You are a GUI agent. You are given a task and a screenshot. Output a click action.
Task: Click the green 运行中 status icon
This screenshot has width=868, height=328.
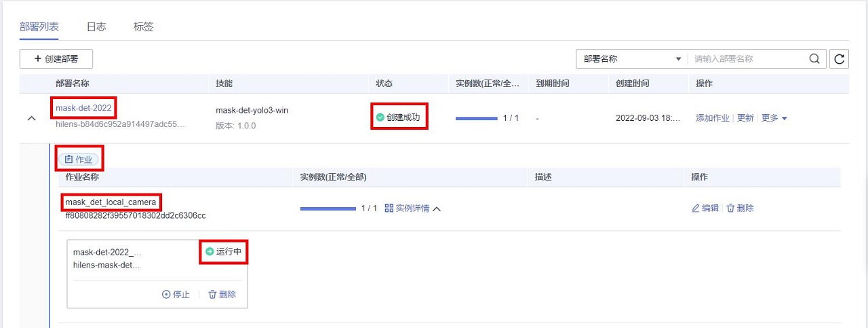pos(210,251)
